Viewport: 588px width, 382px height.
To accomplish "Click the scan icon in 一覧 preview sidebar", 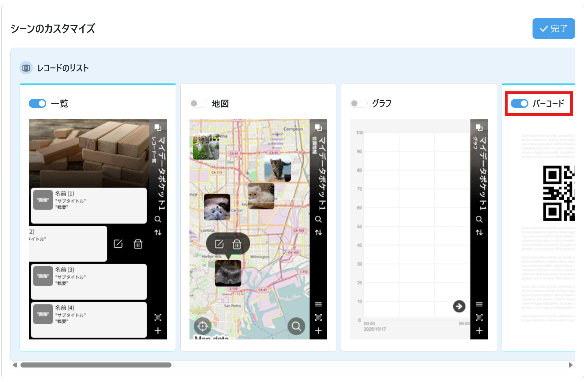I will [158, 317].
